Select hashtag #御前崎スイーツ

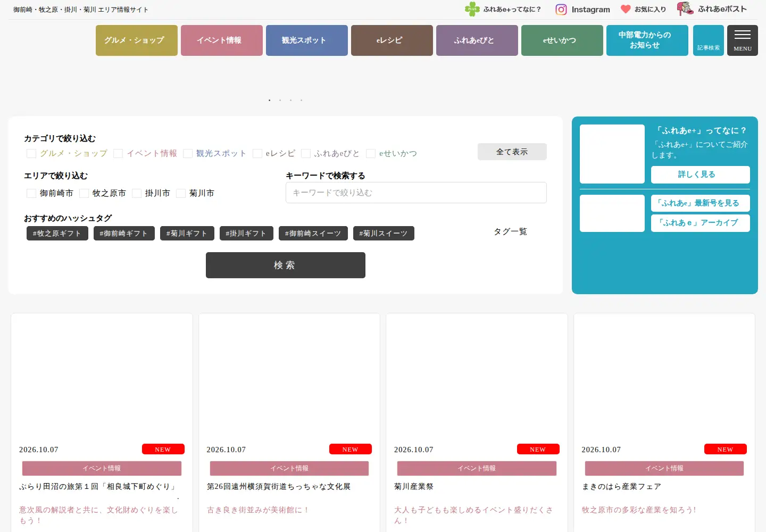point(313,234)
